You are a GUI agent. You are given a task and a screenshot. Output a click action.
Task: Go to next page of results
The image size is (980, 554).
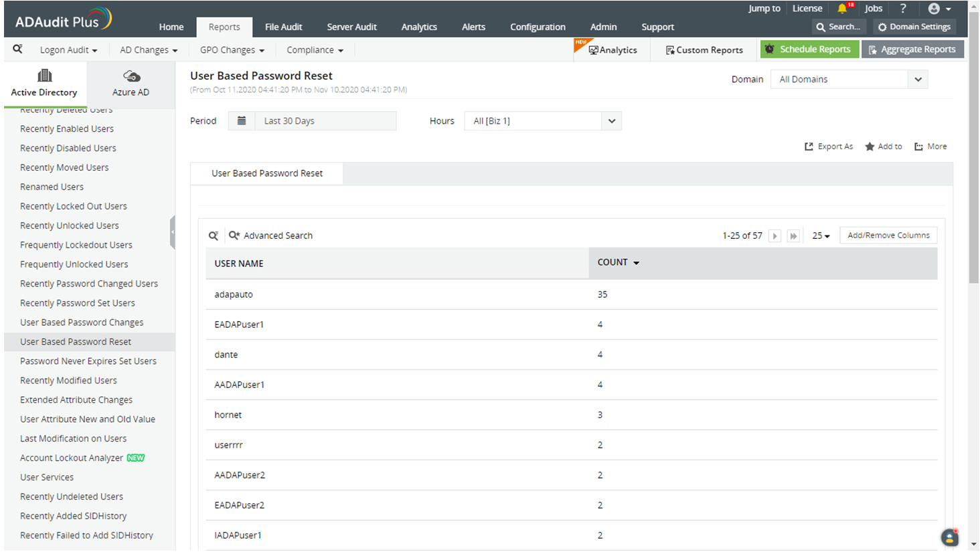click(x=774, y=236)
